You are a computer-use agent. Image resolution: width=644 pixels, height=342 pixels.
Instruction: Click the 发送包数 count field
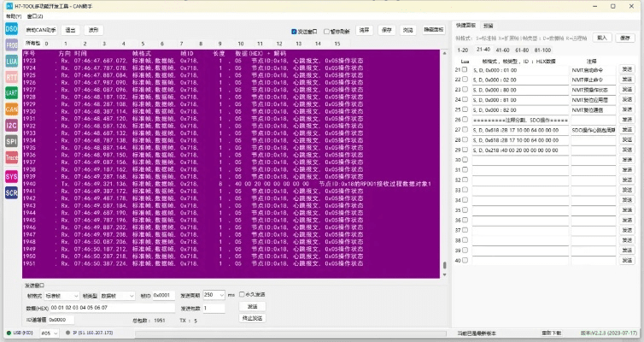click(214, 308)
